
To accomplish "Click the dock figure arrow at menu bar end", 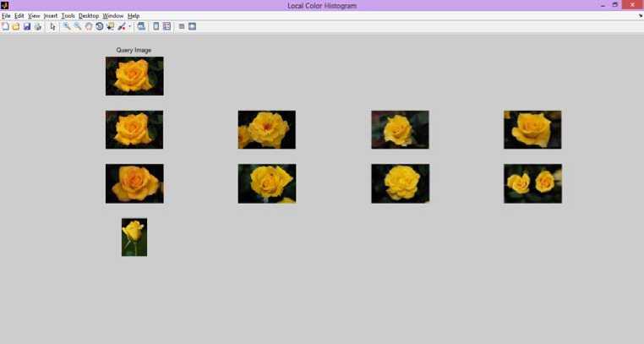I will point(641,16).
